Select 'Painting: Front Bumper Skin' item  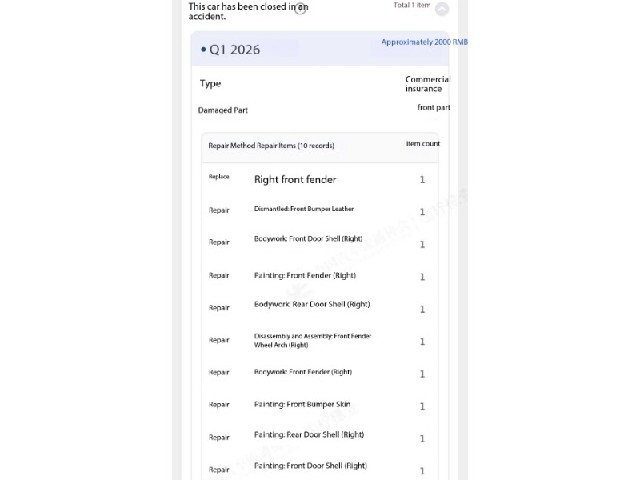(302, 404)
